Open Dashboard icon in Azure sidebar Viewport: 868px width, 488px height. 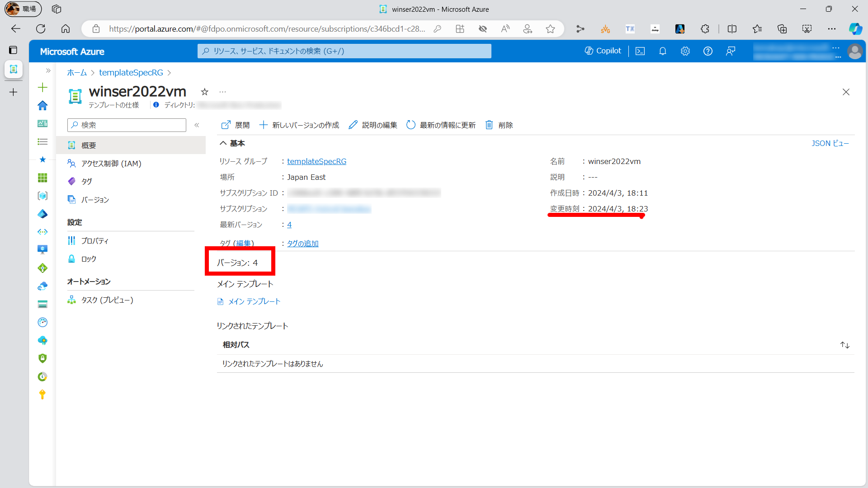point(42,123)
